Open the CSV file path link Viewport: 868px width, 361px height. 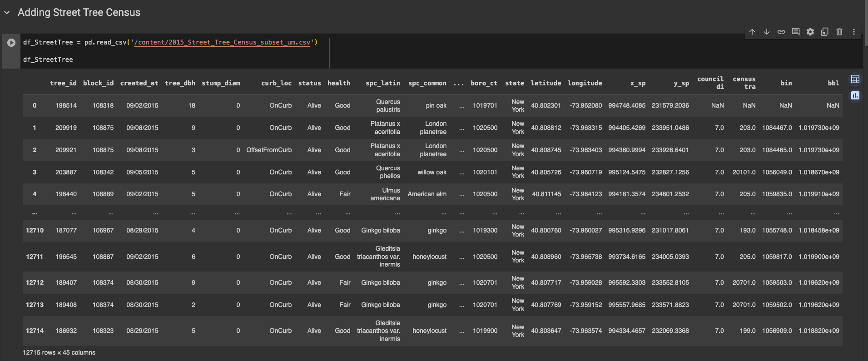223,42
